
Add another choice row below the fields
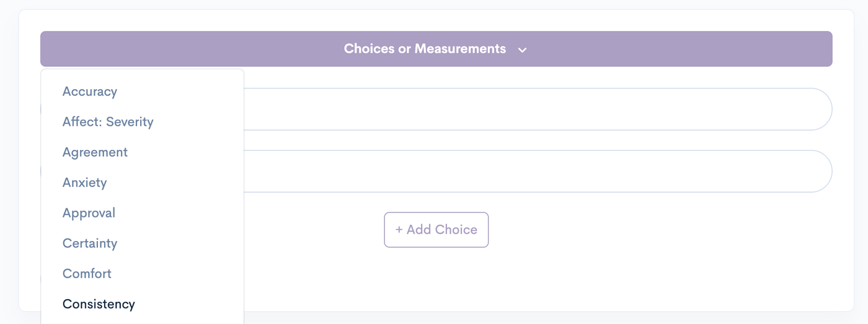pos(436,230)
